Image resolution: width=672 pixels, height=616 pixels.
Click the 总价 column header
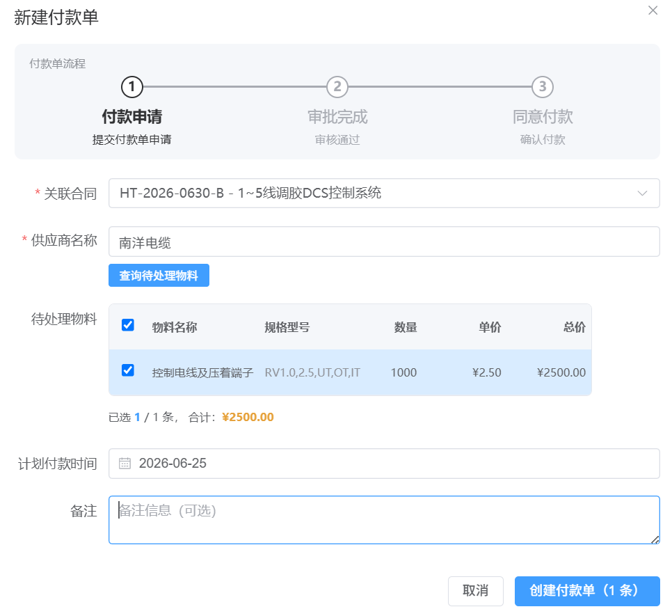(575, 328)
